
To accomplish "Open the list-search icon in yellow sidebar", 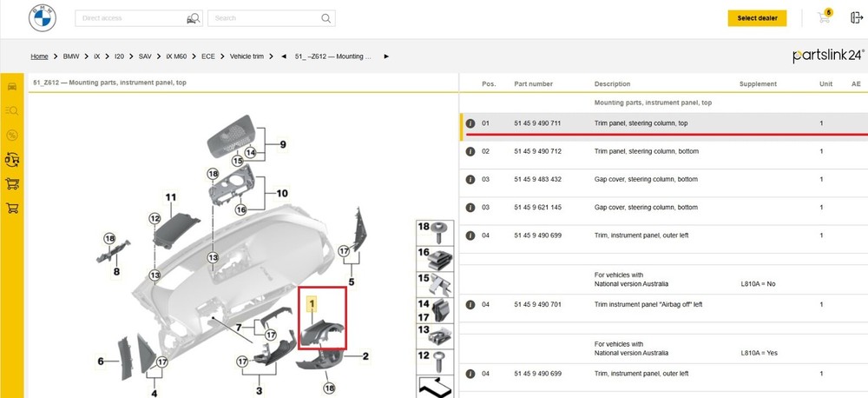I will pyautogui.click(x=12, y=111).
